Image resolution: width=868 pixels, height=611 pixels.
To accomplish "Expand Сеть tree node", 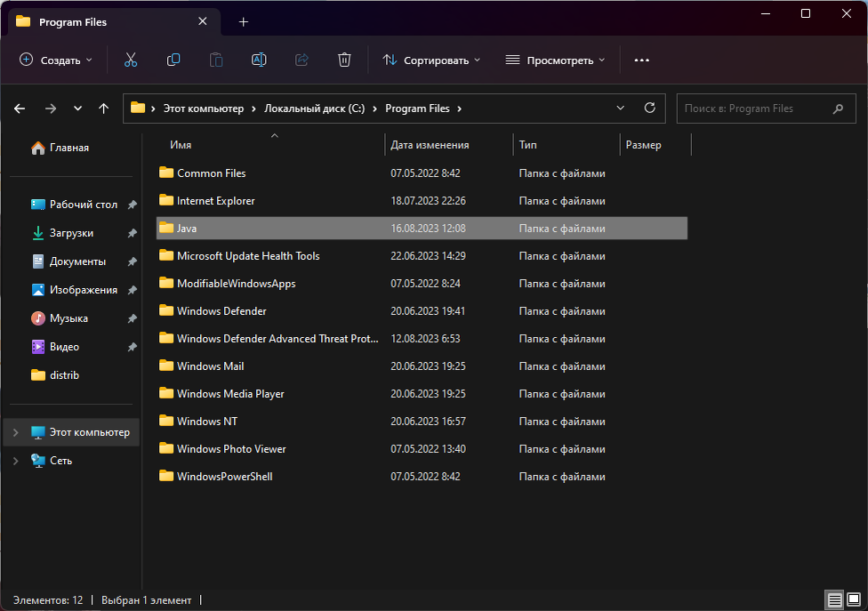I will click(16, 461).
